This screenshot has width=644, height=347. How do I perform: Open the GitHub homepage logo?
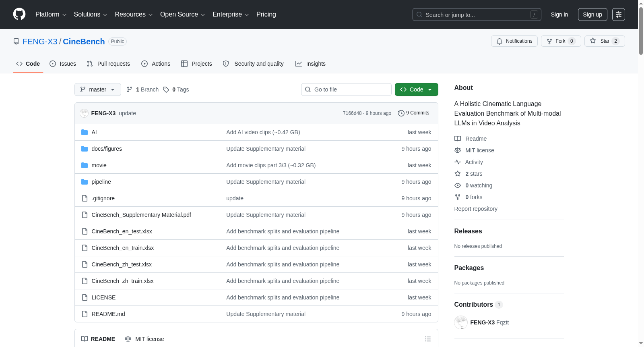coord(19,14)
